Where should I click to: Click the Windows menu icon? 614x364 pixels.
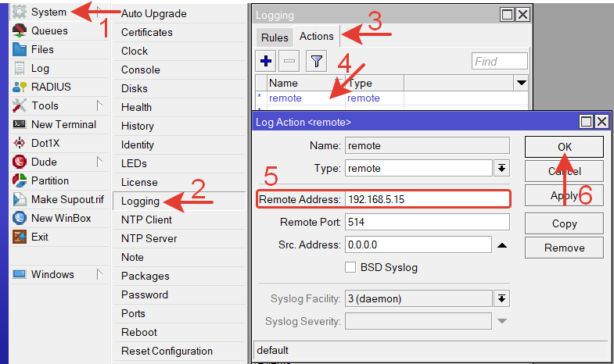pos(20,274)
